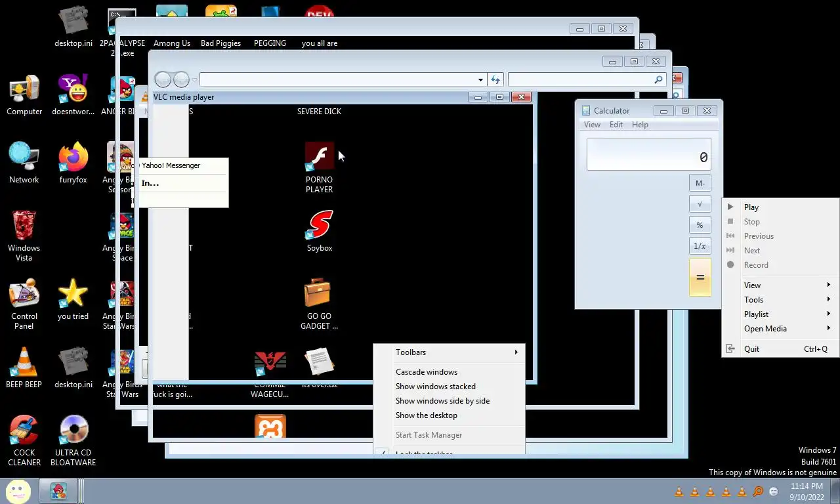Choose Cascade windows
The height and width of the screenshot is (504, 840).
(450, 372)
